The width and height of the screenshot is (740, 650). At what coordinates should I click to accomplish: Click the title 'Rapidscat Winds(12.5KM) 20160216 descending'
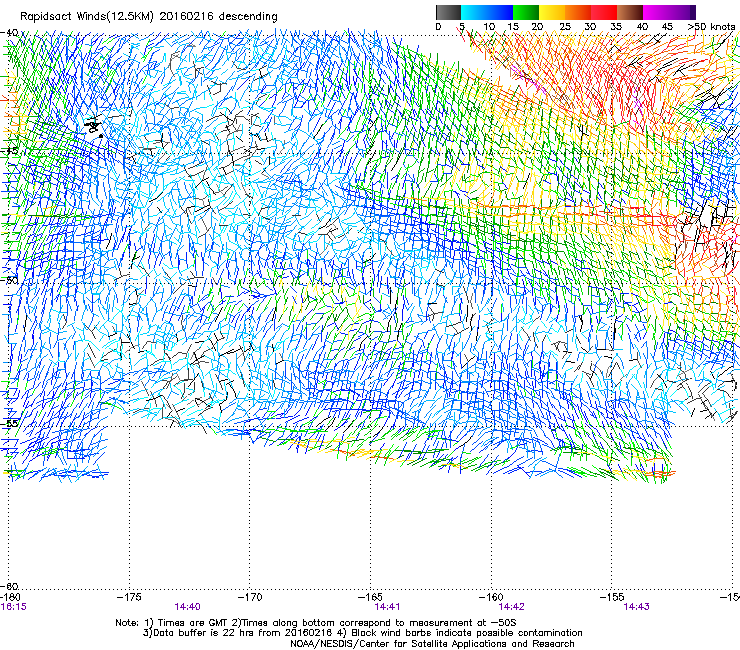149,17
